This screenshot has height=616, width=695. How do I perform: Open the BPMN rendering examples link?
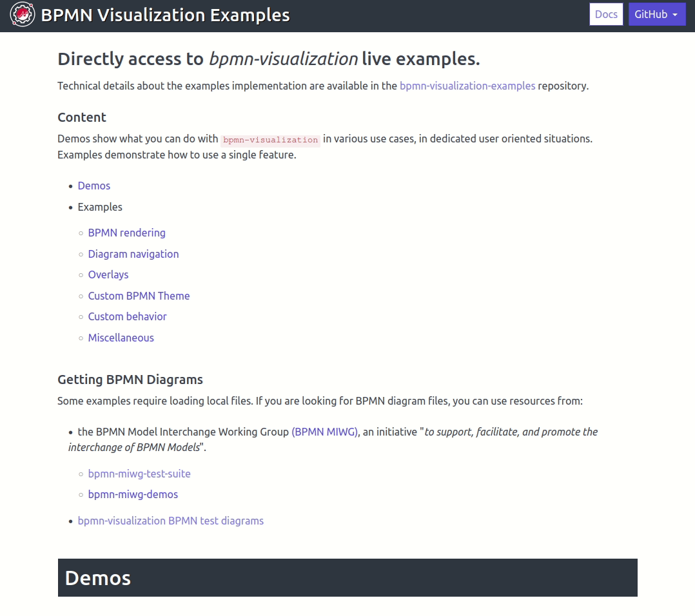[126, 233]
